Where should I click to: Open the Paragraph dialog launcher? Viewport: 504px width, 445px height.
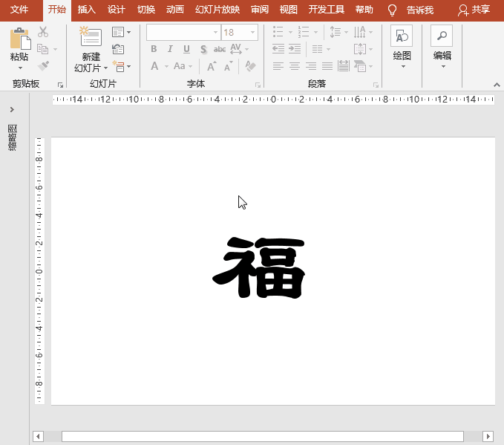[376, 85]
